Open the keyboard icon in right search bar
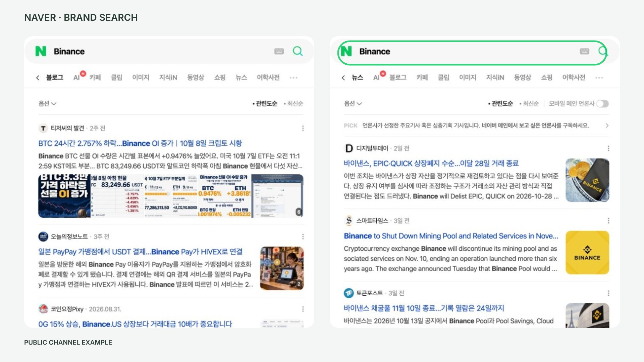Screen dimensions: 644x362 pyautogui.click(x=584, y=51)
